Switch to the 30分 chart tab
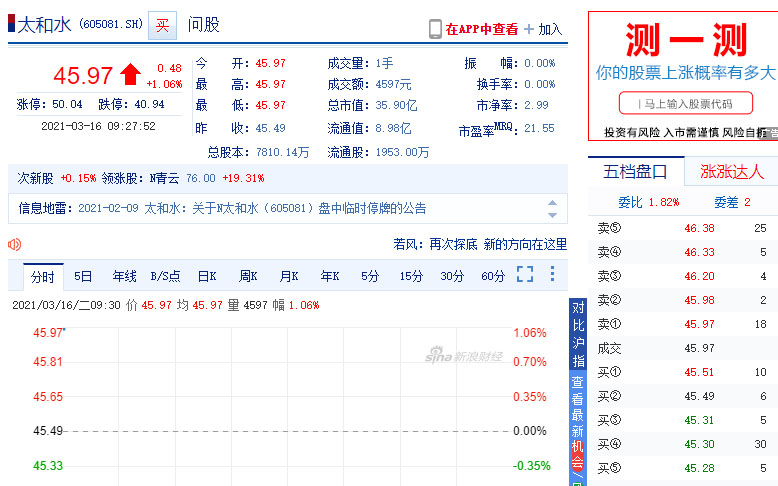 point(452,276)
